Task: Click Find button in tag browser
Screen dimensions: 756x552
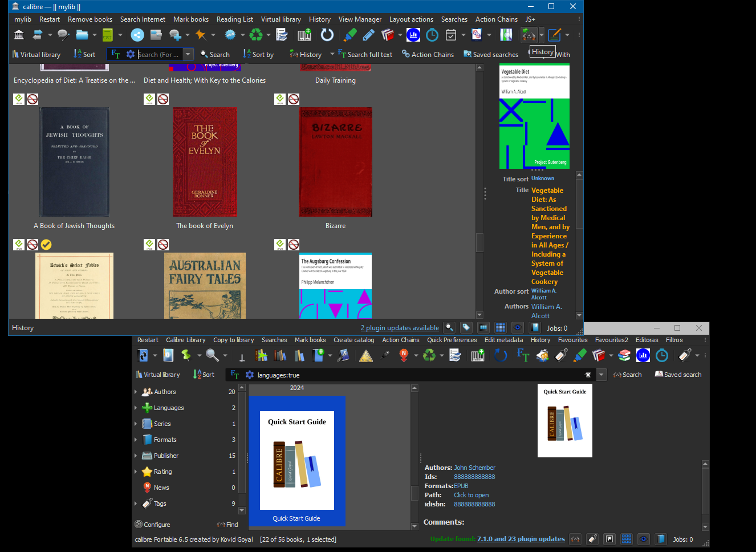Action: [227, 525]
